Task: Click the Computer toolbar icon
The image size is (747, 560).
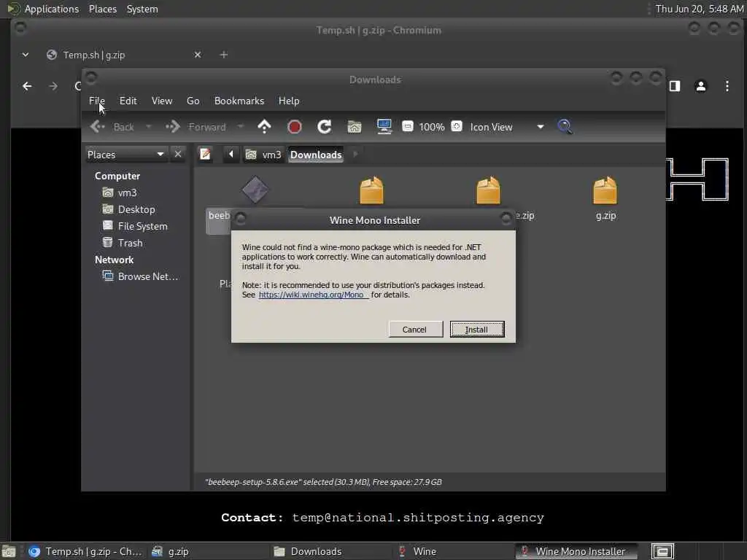Action: click(x=384, y=127)
